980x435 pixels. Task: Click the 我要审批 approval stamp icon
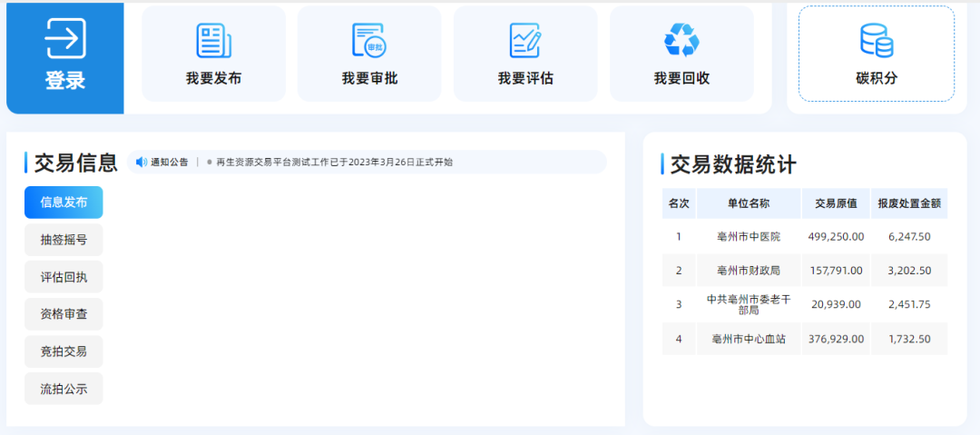pyautogui.click(x=369, y=41)
